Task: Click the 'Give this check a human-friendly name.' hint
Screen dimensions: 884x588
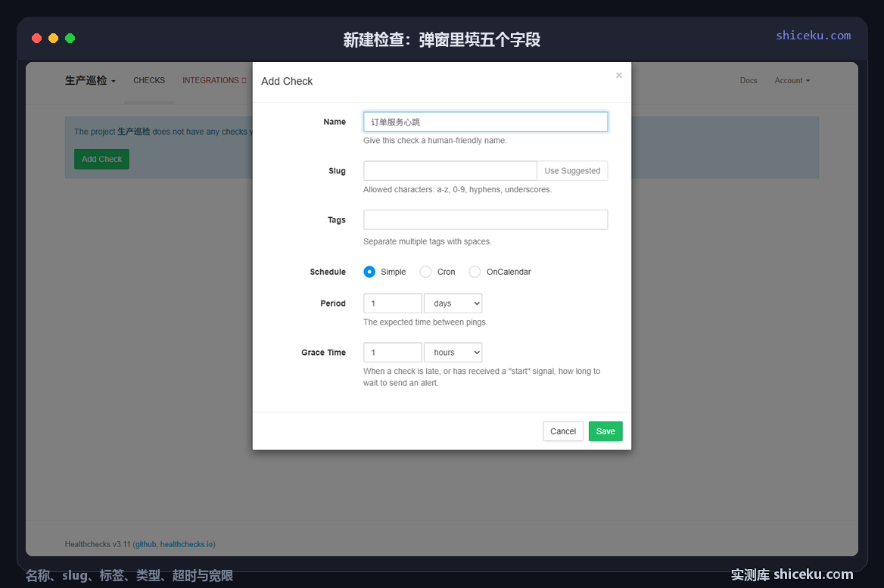Action: [x=434, y=140]
